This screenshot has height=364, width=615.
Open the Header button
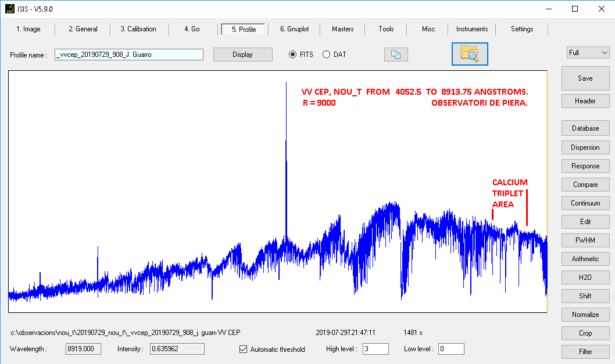tap(585, 101)
